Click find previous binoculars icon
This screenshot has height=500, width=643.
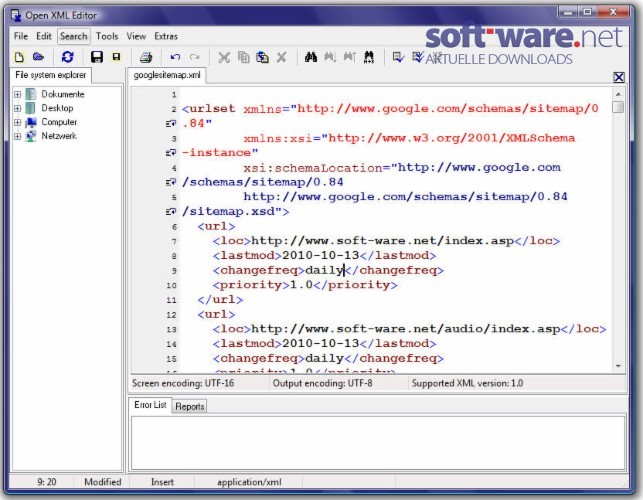click(x=350, y=57)
